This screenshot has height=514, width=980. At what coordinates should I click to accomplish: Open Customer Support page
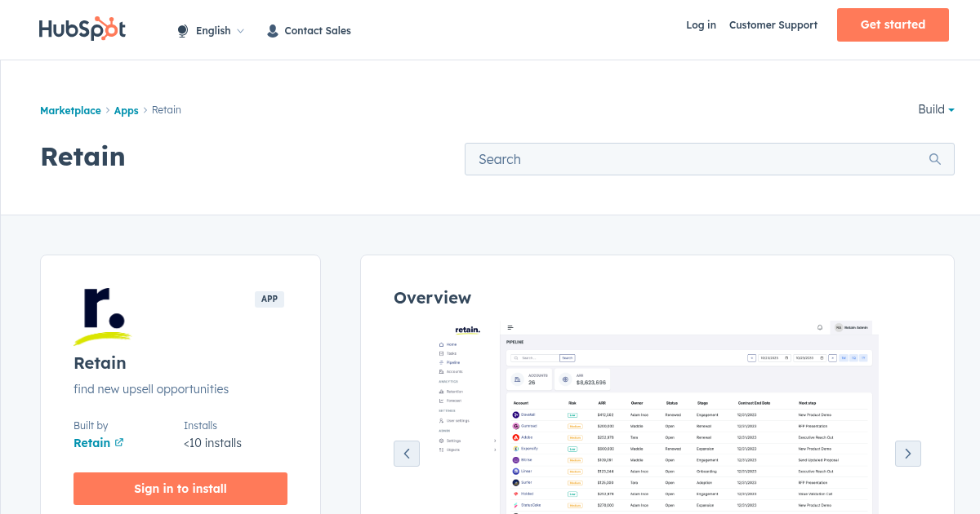tap(773, 25)
